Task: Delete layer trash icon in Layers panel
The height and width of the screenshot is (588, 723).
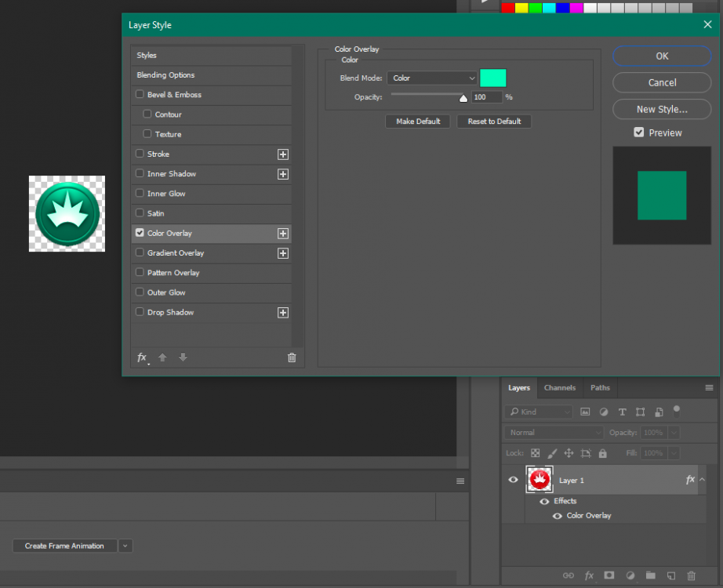Action: pos(691,575)
